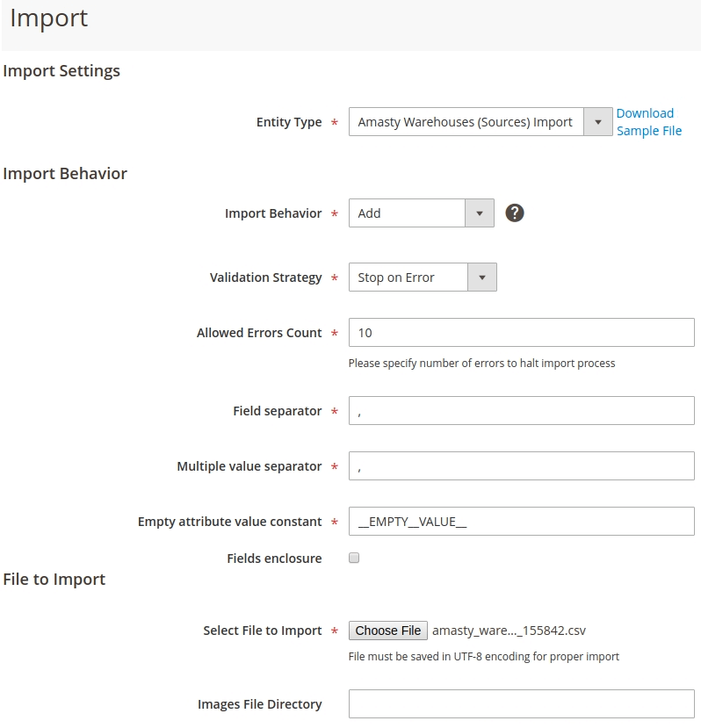Viewport: 701px width, 728px height.
Task: Click into the Field separator text box
Action: 521,411
